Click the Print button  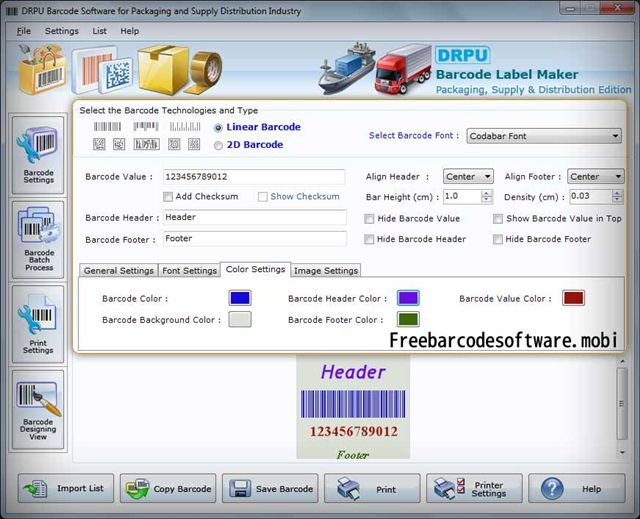tap(372, 488)
